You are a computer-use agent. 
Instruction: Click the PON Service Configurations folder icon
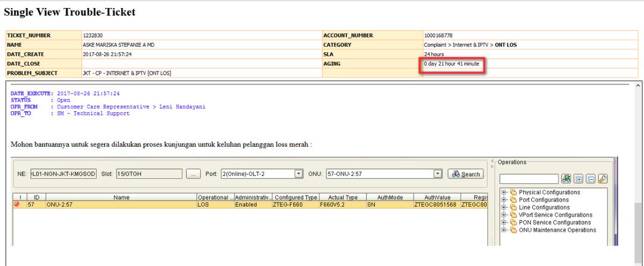pyautogui.click(x=513, y=222)
